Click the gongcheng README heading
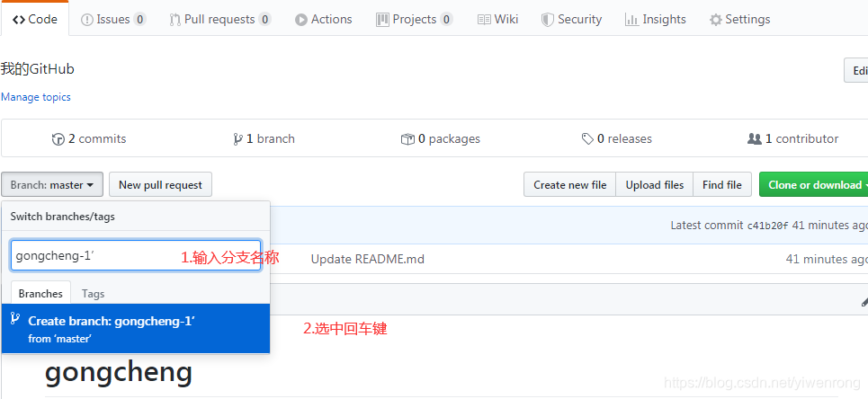 [119, 372]
